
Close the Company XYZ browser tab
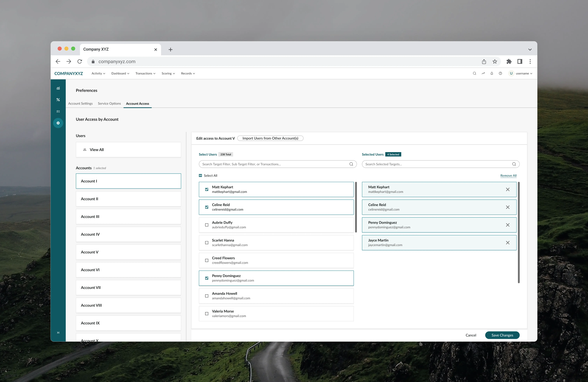point(156,50)
